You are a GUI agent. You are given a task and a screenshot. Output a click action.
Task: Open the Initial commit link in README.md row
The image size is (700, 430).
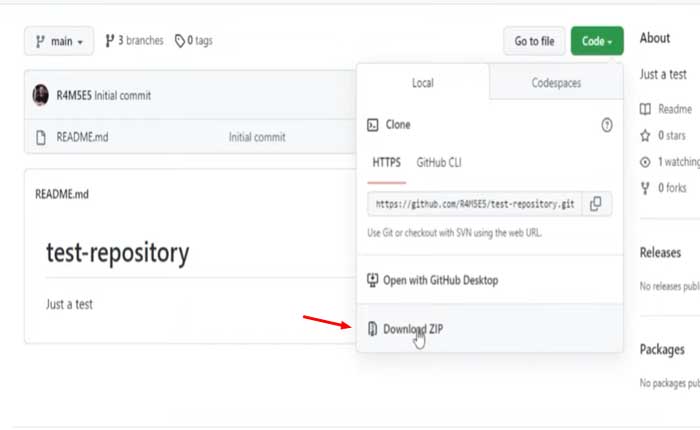tap(257, 137)
